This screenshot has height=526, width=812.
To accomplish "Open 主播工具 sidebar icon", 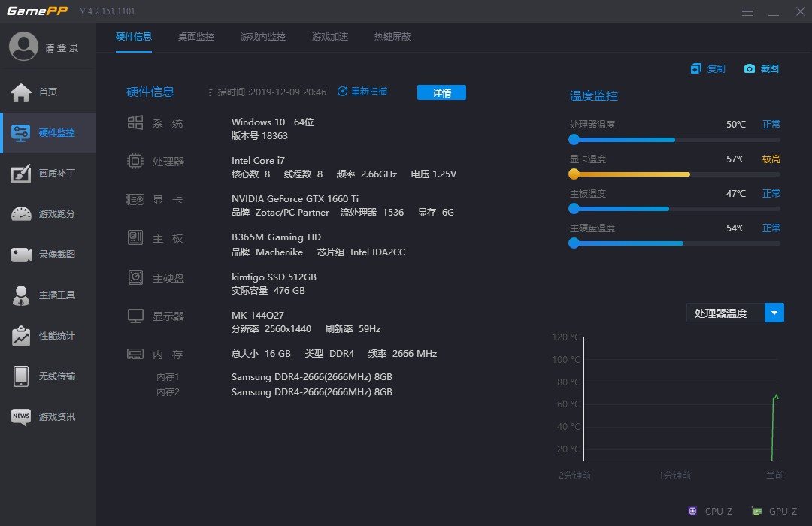I will (x=21, y=295).
